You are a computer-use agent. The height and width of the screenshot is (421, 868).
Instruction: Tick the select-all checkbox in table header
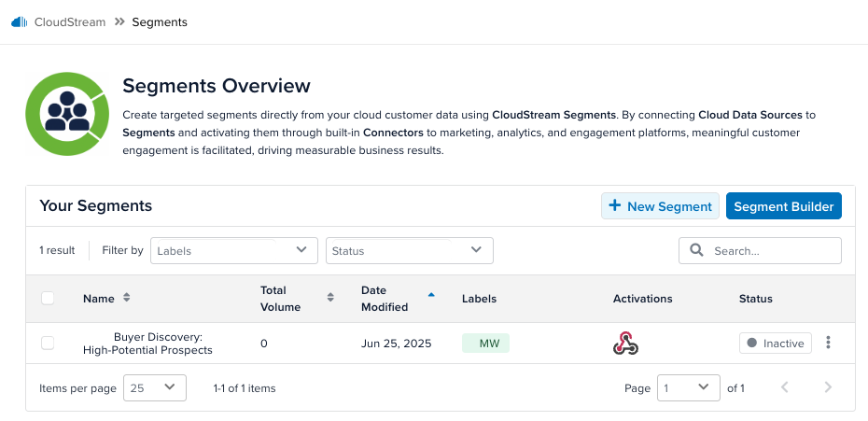click(x=48, y=298)
